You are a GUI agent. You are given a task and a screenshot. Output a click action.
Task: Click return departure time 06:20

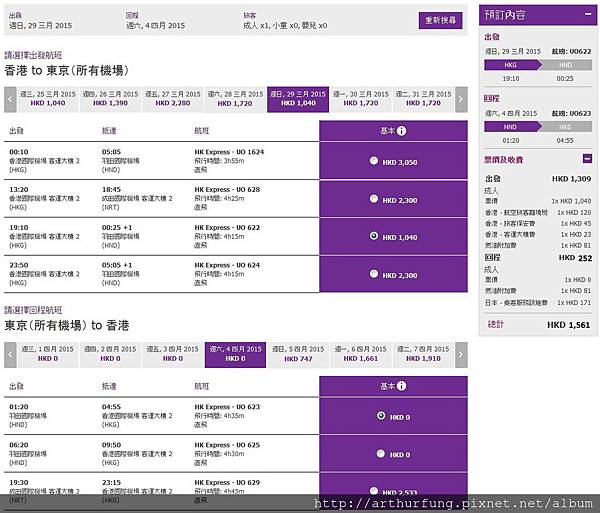click(19, 445)
